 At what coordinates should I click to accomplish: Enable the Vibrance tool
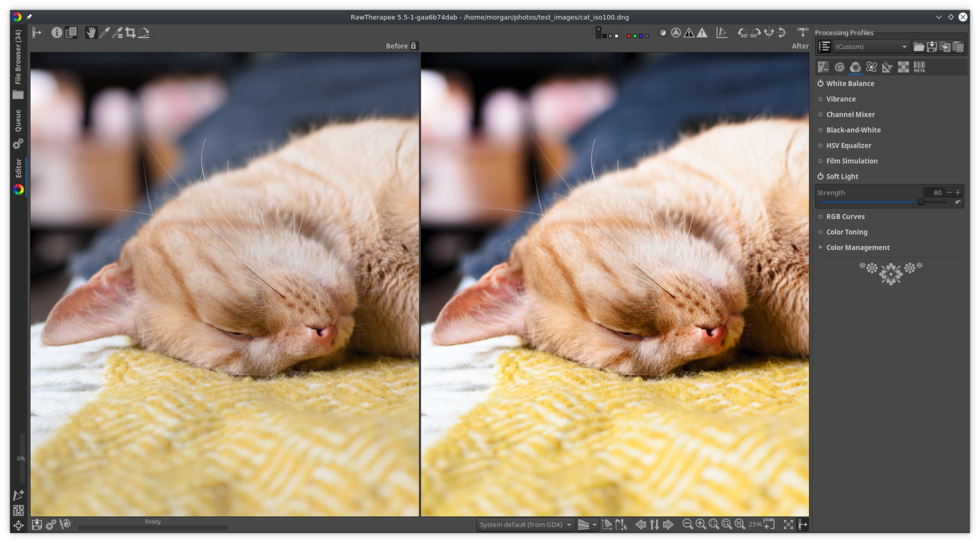coord(820,99)
